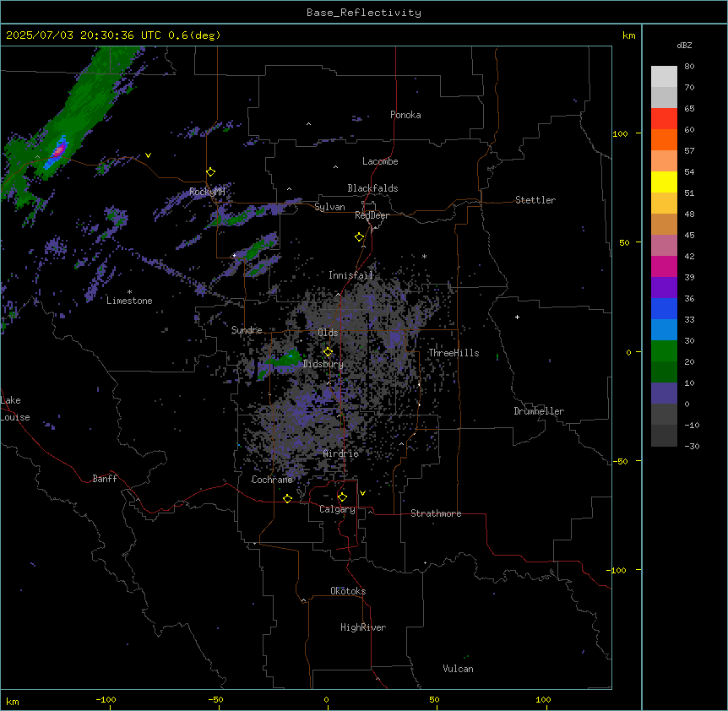Click the yellow diamond marker above Calgary label
The width and height of the screenshot is (728, 711).
342,497
